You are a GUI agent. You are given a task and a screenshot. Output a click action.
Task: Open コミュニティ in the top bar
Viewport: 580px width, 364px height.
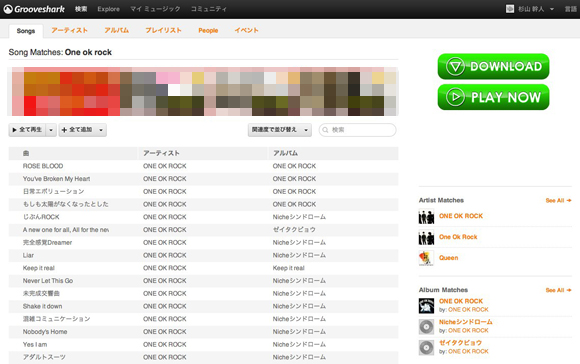pyautogui.click(x=209, y=9)
